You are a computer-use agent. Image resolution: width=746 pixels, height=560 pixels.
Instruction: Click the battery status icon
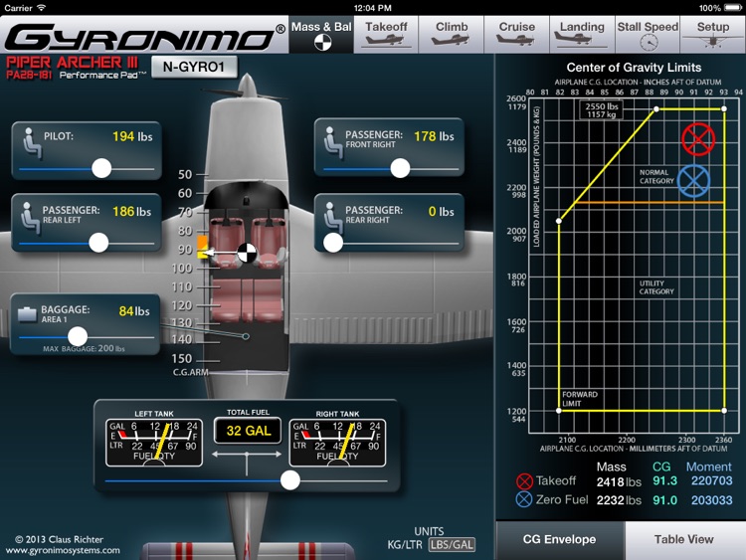tap(733, 8)
